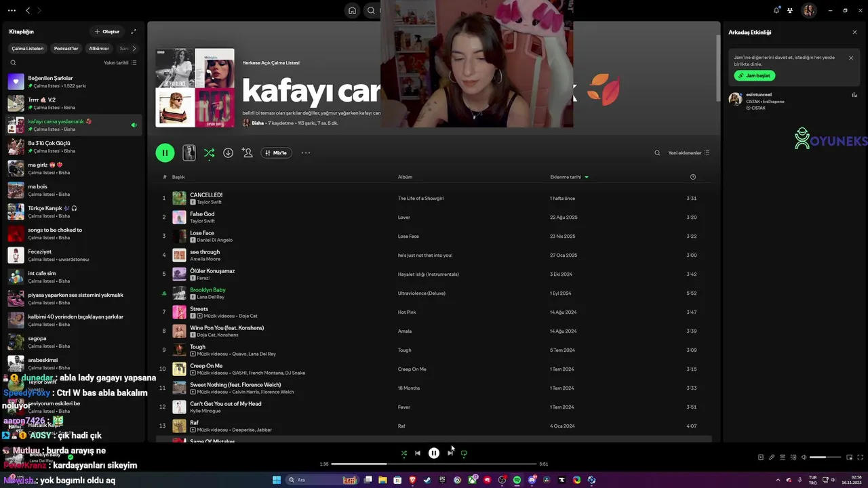Screen dimensions: 868x488
Task: Skip to the previous track
Action: point(418,453)
